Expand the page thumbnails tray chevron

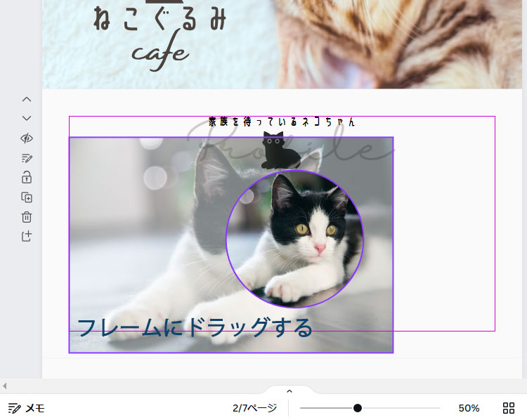point(289,391)
